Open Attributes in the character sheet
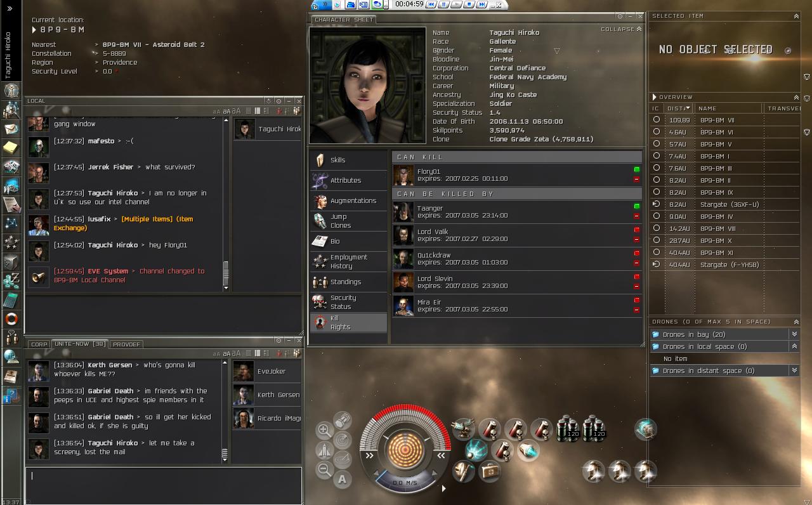 point(349,180)
